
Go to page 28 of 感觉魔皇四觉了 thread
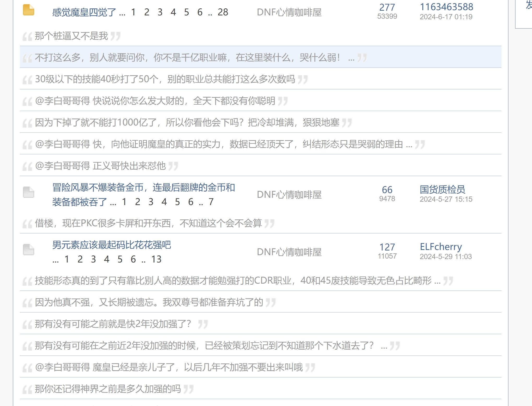(223, 12)
